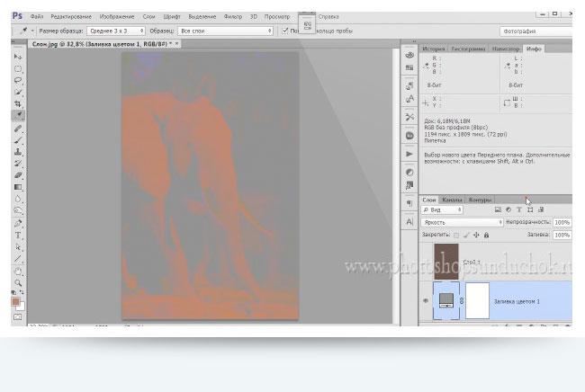Select the Blur tool
585x392 pixels.
tap(18, 199)
